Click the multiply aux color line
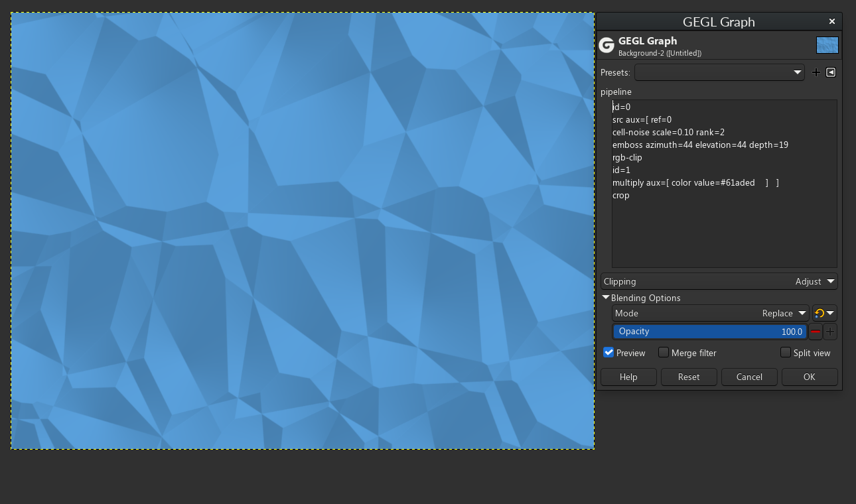856x504 pixels. pyautogui.click(x=695, y=182)
